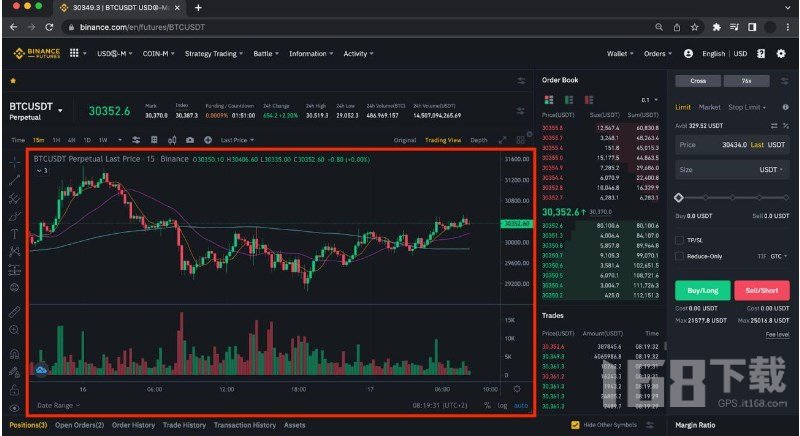Show only sell orders in order book
The image size is (800, 436).
point(589,99)
